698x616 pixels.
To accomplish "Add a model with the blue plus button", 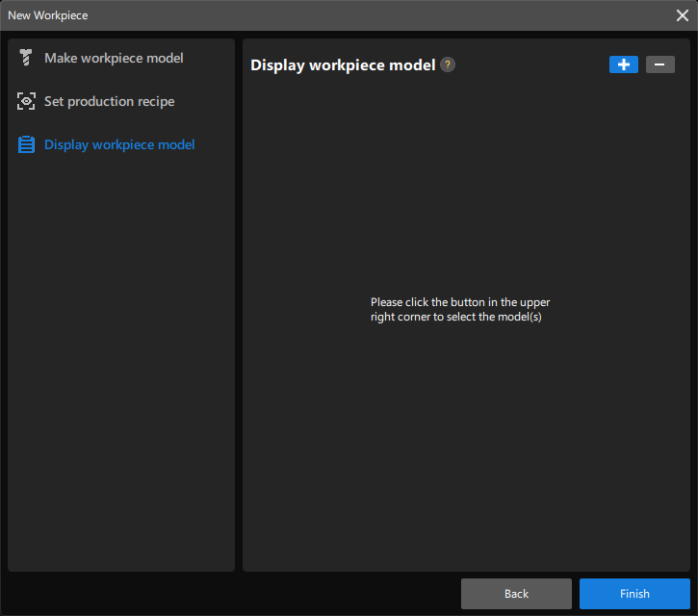I will (623, 64).
